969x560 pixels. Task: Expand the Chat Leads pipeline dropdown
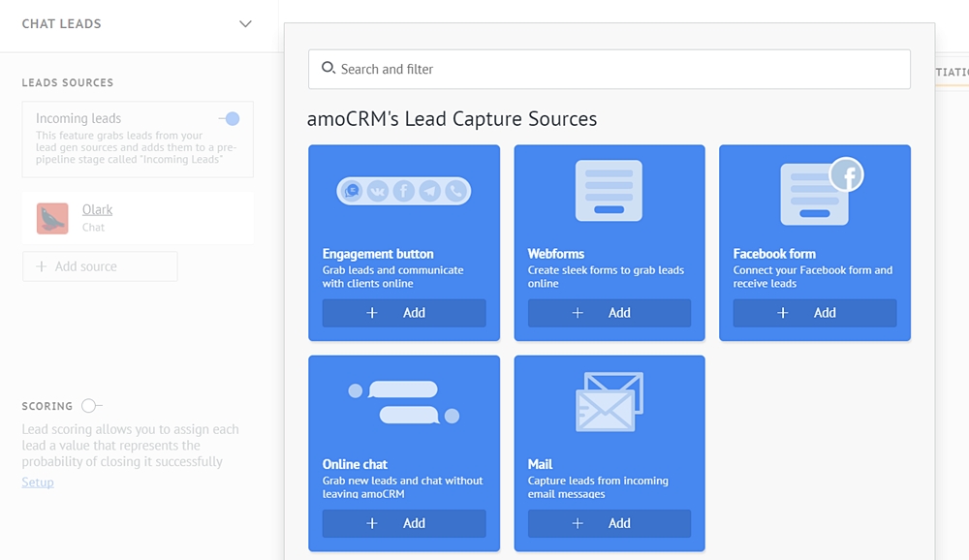(x=245, y=24)
